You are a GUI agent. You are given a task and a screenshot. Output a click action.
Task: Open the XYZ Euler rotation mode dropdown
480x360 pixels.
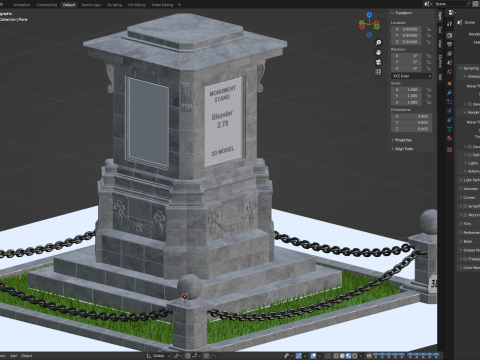[x=411, y=76]
